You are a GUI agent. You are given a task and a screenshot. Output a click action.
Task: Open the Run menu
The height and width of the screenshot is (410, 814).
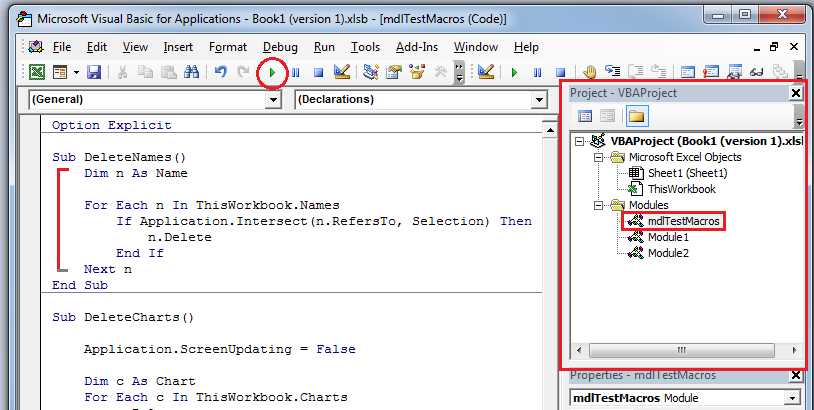324,47
